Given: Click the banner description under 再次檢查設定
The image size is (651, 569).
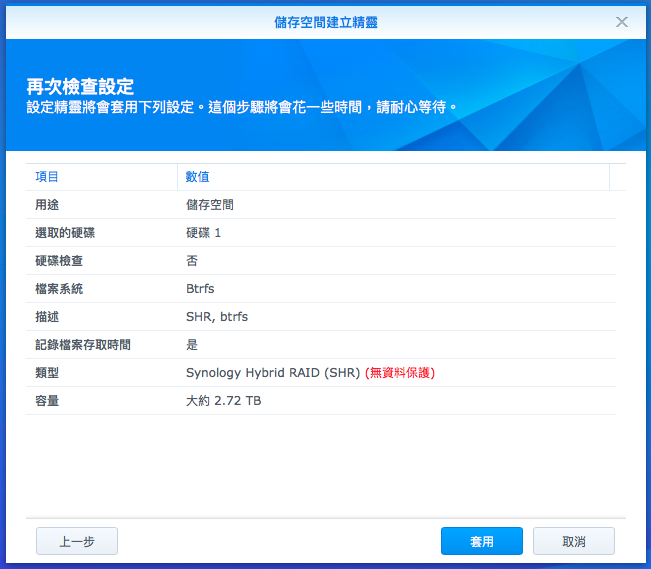Looking at the screenshot, I should 242,106.
